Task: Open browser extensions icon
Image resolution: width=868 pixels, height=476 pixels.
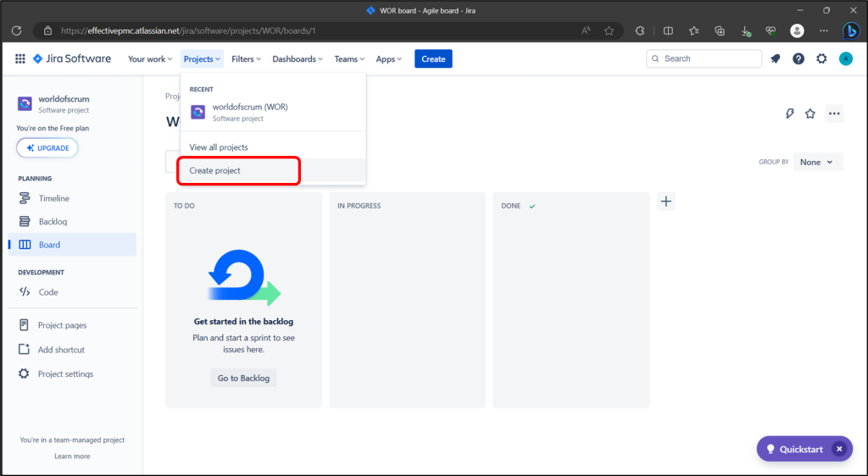Action: point(640,31)
